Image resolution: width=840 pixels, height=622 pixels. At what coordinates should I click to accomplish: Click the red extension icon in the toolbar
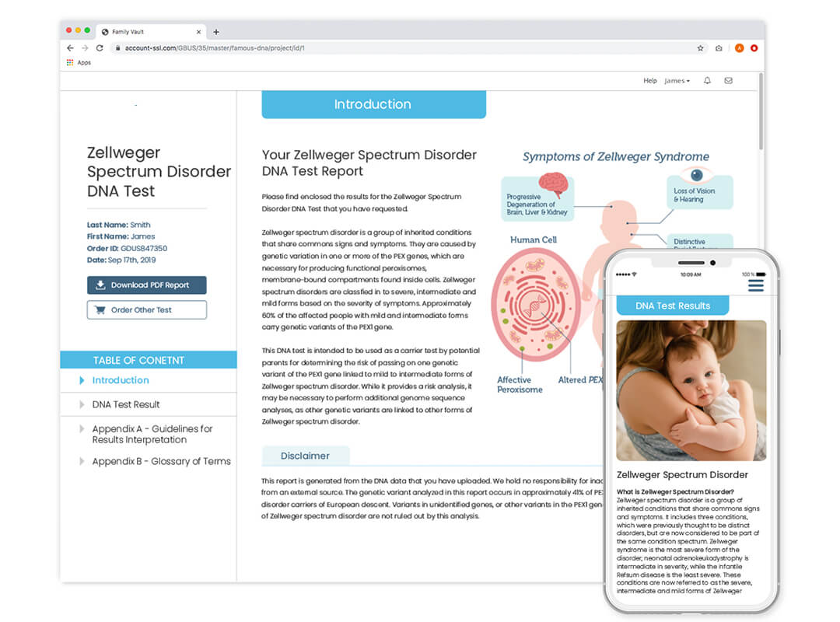754,48
